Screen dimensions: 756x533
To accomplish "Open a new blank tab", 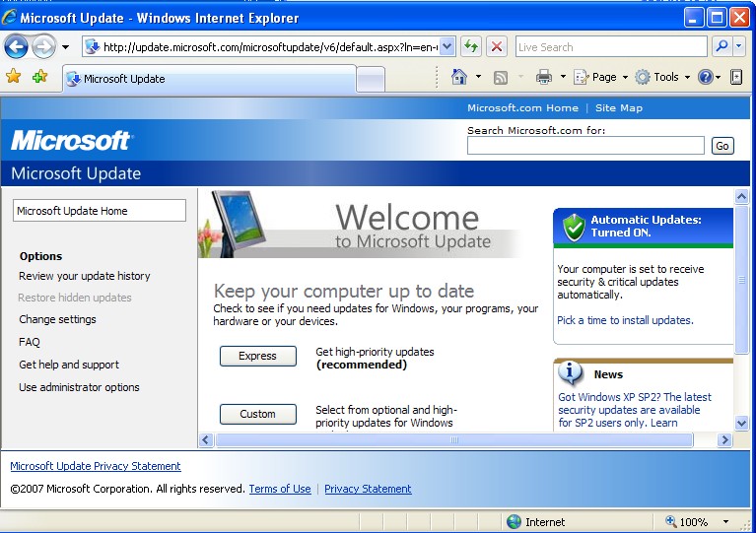I will [371, 80].
